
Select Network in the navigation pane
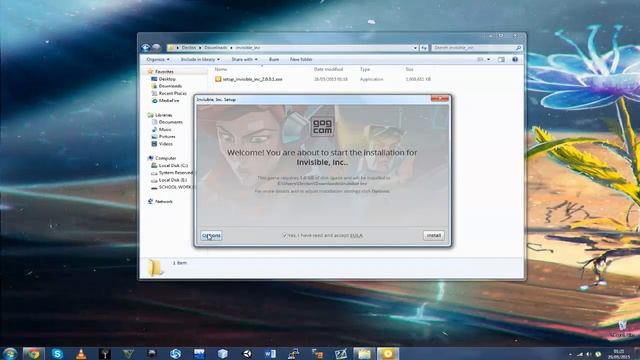point(163,202)
